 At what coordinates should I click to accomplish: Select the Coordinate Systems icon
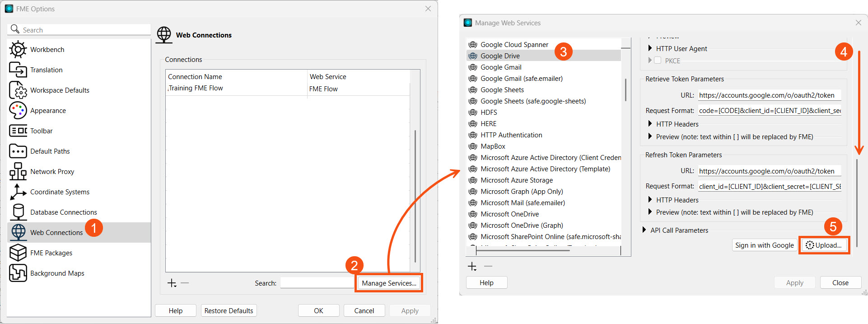(x=18, y=192)
